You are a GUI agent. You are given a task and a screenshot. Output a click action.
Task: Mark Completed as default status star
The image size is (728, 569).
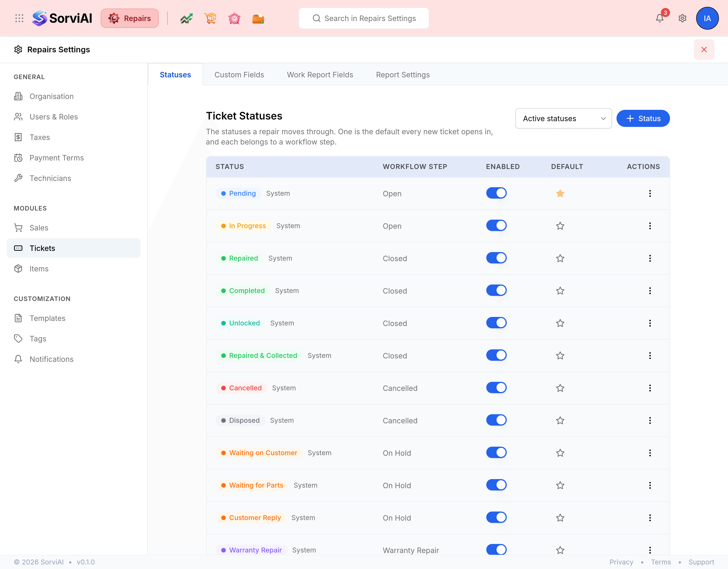[x=560, y=291]
